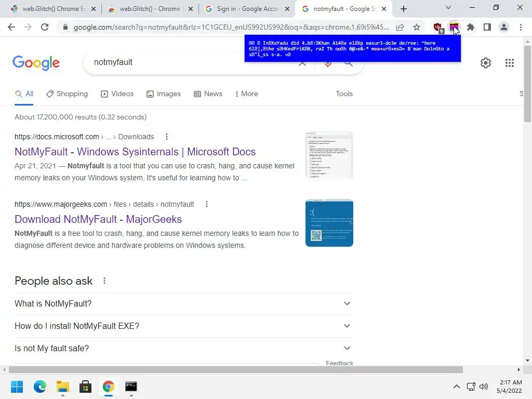
Task: Open the More search filters menu
Action: tap(246, 94)
